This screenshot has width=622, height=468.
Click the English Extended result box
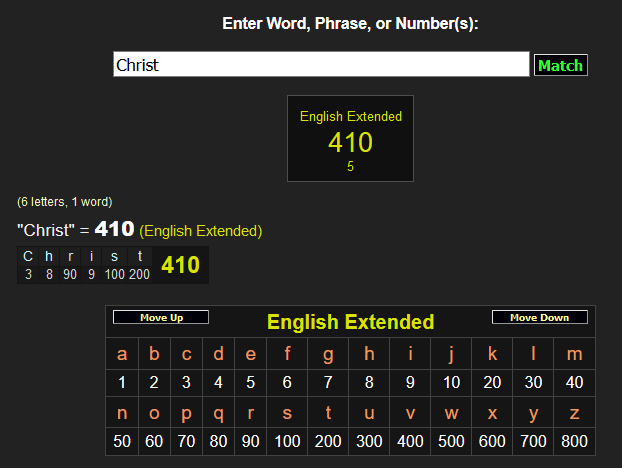[x=350, y=139]
